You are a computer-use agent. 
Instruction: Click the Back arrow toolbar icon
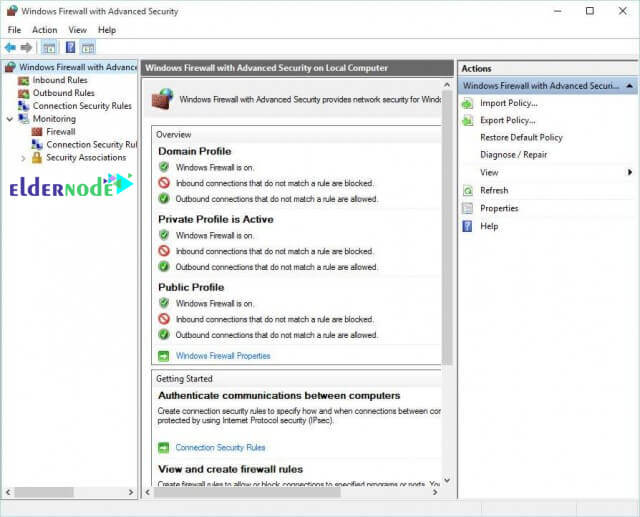coord(10,48)
